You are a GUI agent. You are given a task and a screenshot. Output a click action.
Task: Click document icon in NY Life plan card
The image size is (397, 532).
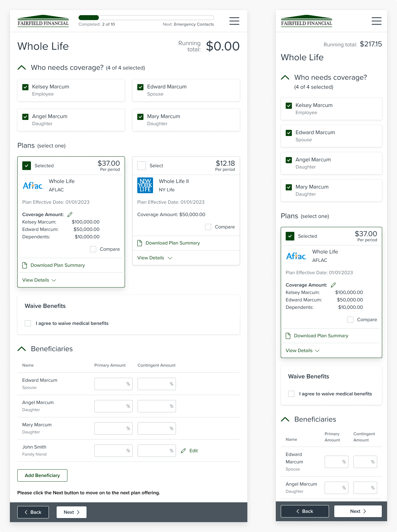tap(139, 243)
